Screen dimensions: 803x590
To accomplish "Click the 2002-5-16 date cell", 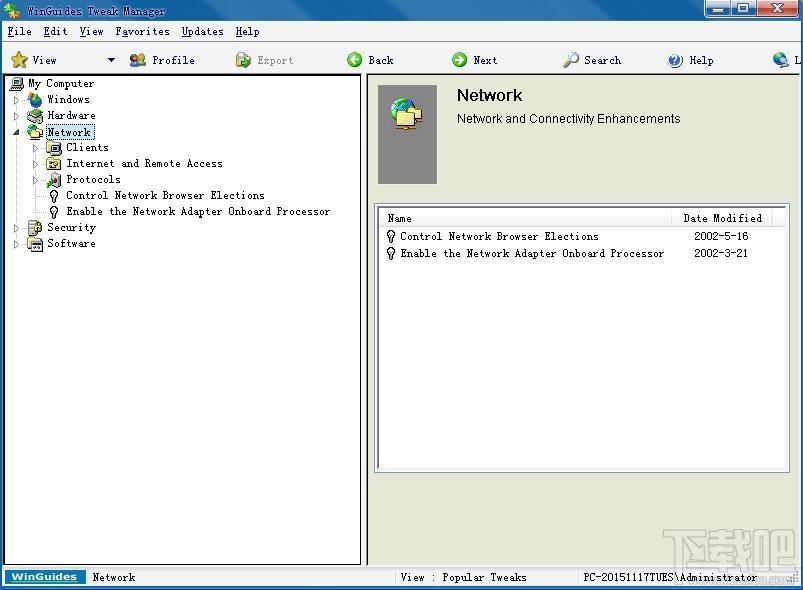I will pos(721,237).
